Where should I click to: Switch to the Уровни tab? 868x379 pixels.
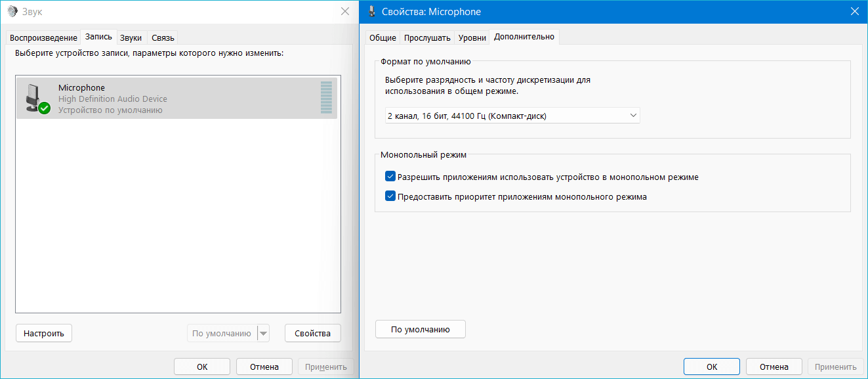(x=472, y=37)
